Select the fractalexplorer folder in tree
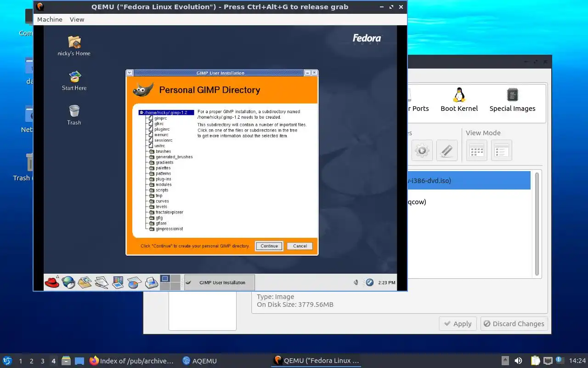Viewport: 588px width, 368px height. 170,212
